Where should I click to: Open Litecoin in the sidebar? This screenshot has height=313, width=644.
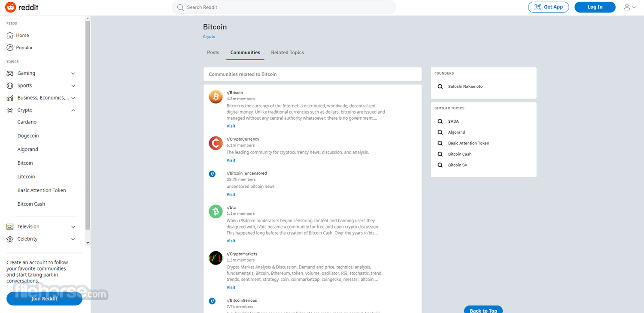[26, 177]
